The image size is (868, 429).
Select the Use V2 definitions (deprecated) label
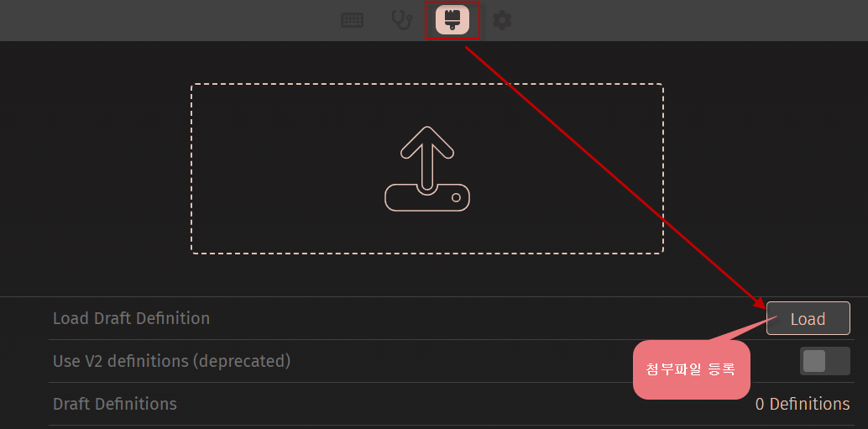pos(171,361)
